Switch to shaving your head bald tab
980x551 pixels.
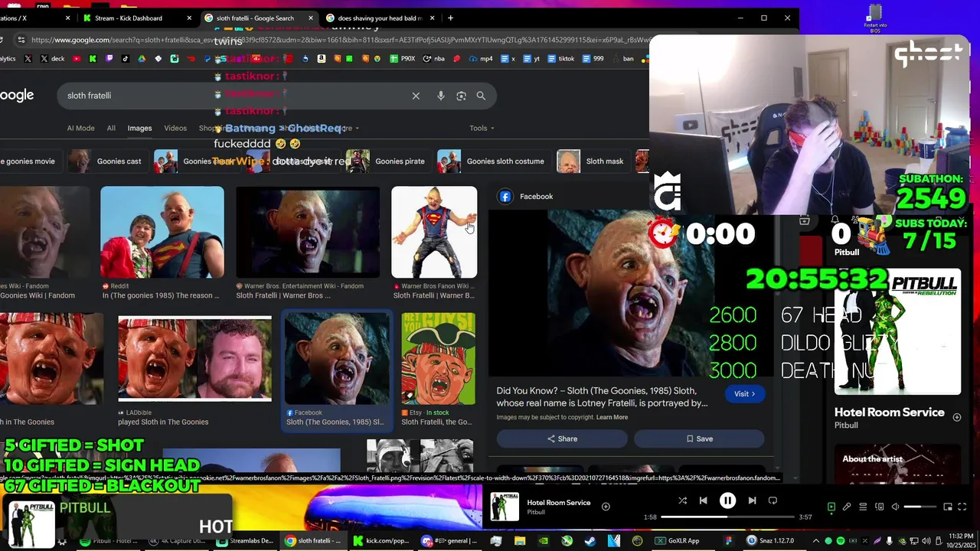point(379,18)
